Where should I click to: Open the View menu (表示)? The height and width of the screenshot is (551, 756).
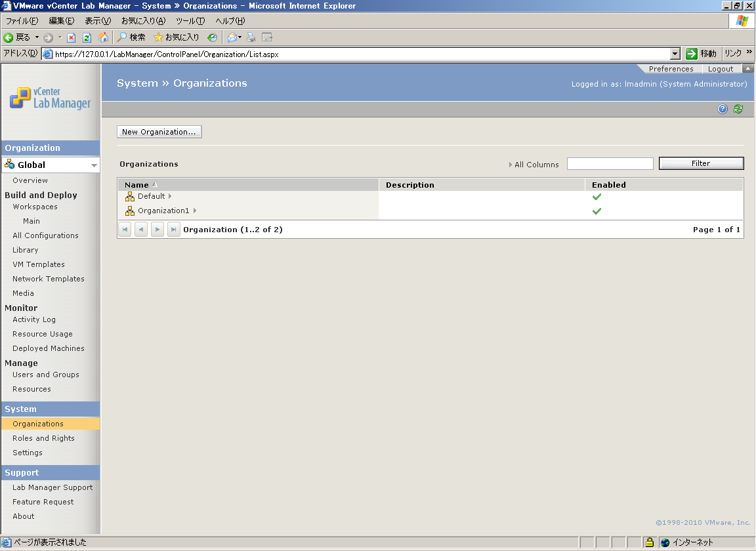point(98,21)
